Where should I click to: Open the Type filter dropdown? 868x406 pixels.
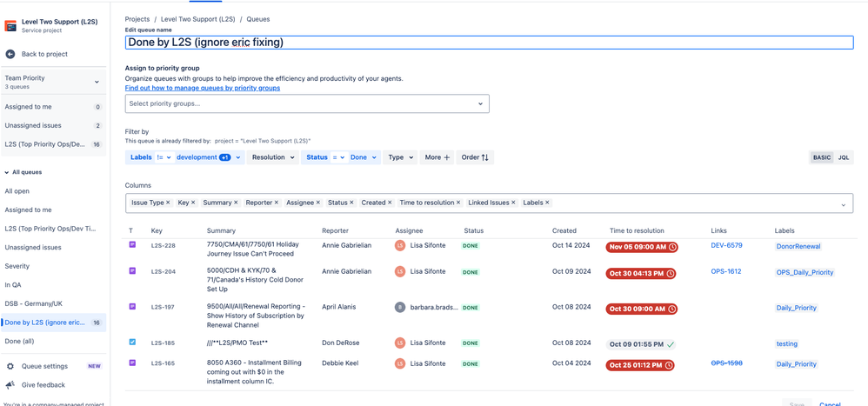[400, 157]
